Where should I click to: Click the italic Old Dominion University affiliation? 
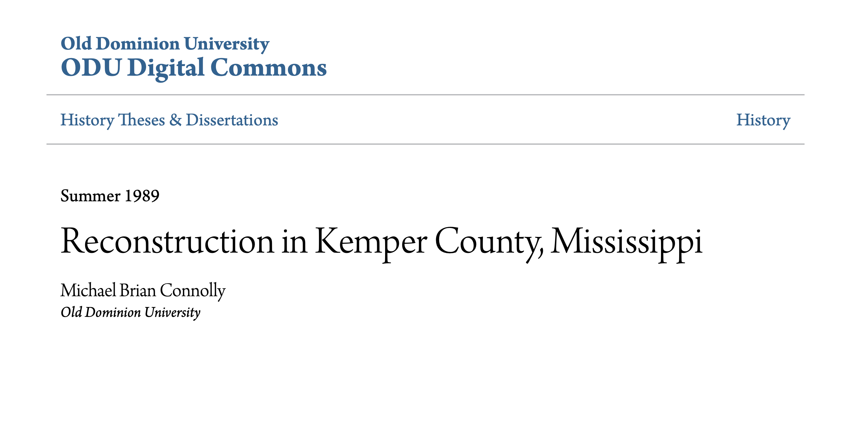click(130, 312)
